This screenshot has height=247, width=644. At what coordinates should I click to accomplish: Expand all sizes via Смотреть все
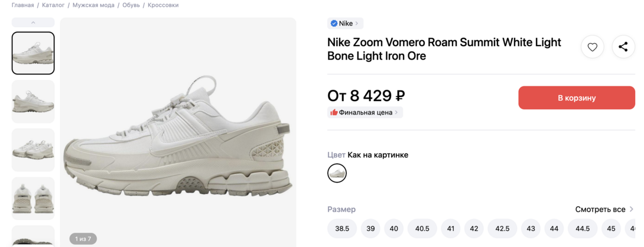[604, 209]
